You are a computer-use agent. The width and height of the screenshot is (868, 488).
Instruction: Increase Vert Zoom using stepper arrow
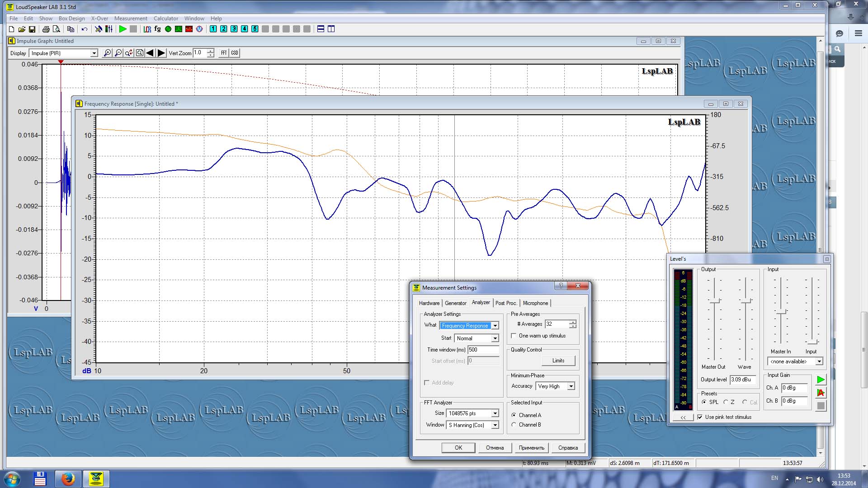coord(211,51)
